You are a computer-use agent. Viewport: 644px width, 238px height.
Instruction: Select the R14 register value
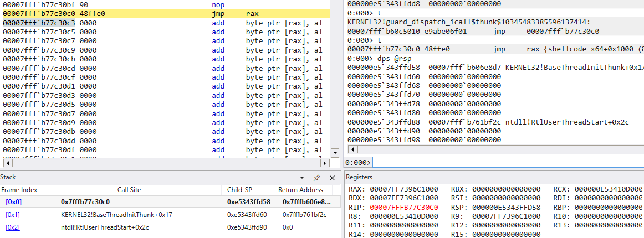tap(403, 234)
